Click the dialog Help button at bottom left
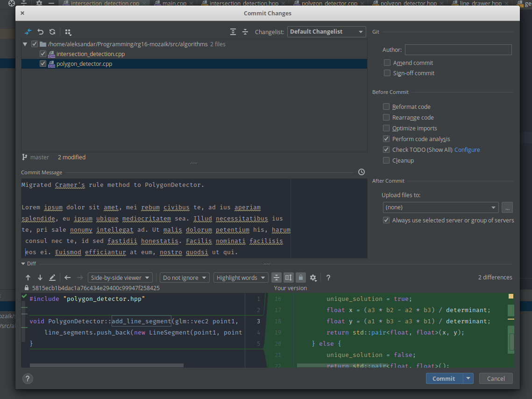Image resolution: width=532 pixels, height=399 pixels. point(28,378)
